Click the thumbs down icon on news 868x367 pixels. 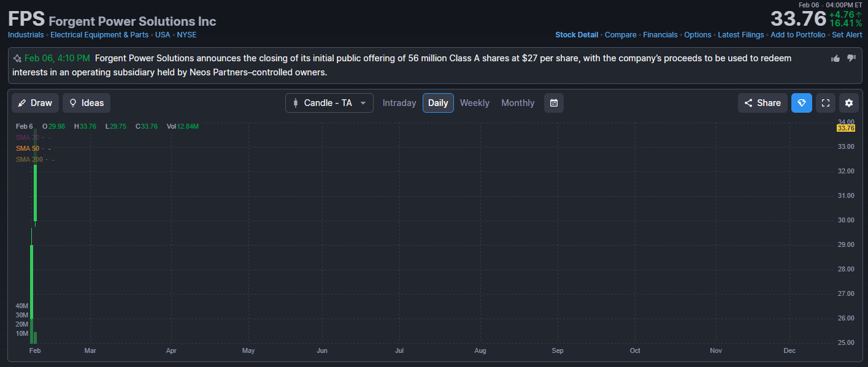tap(851, 58)
